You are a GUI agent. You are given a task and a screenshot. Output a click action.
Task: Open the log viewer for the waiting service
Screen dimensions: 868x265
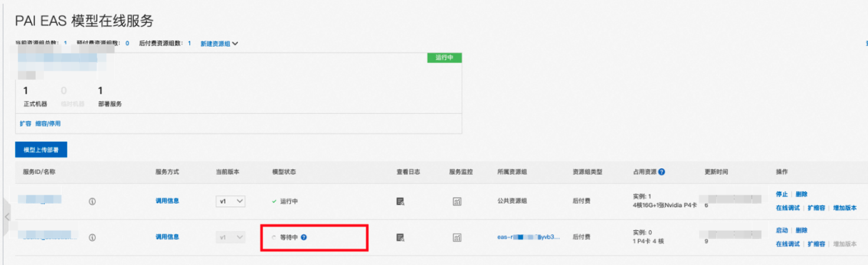point(400,237)
